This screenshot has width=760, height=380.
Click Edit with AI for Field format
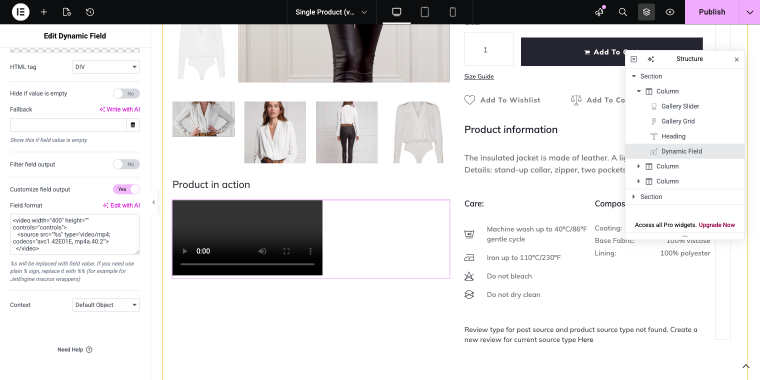[122, 206]
